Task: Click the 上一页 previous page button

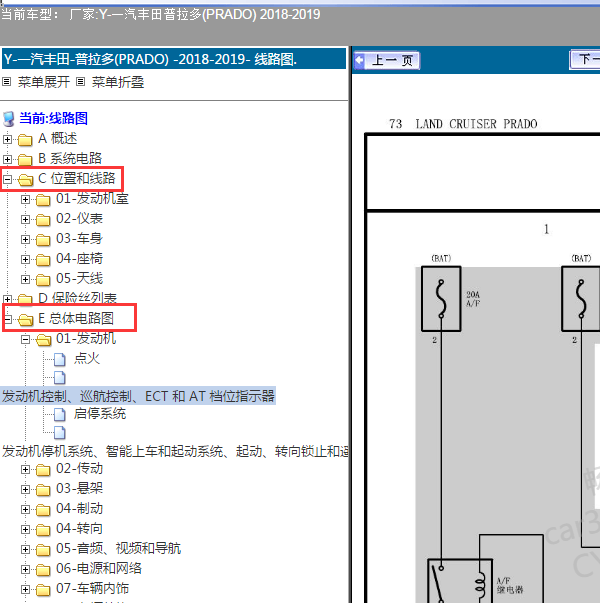Action: (387, 60)
